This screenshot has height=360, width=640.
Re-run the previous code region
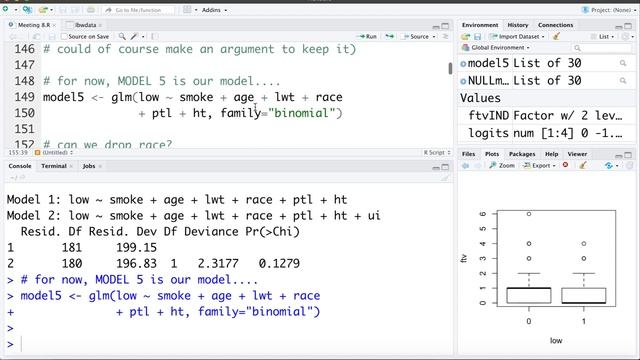click(x=389, y=36)
